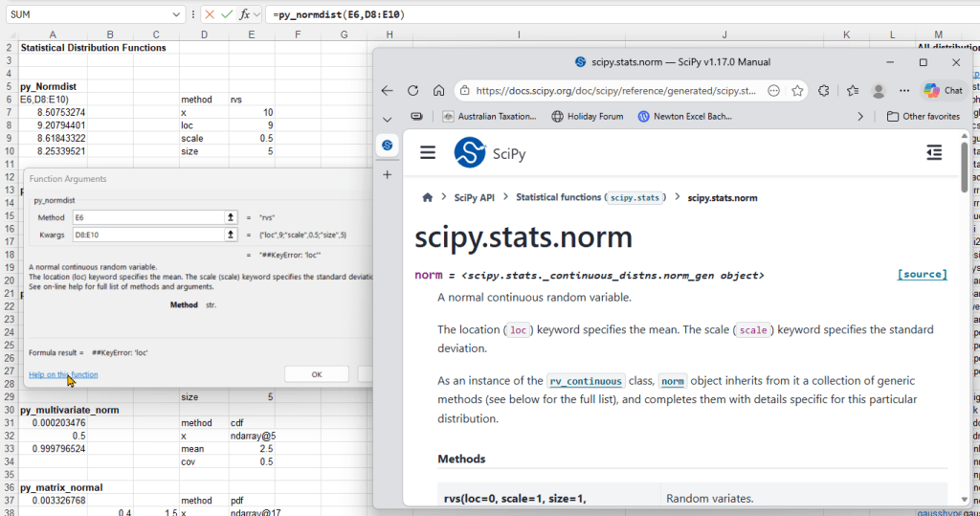Viewport: 980px width, 516px height.
Task: Show more favorites with the chevron
Action: (860, 117)
